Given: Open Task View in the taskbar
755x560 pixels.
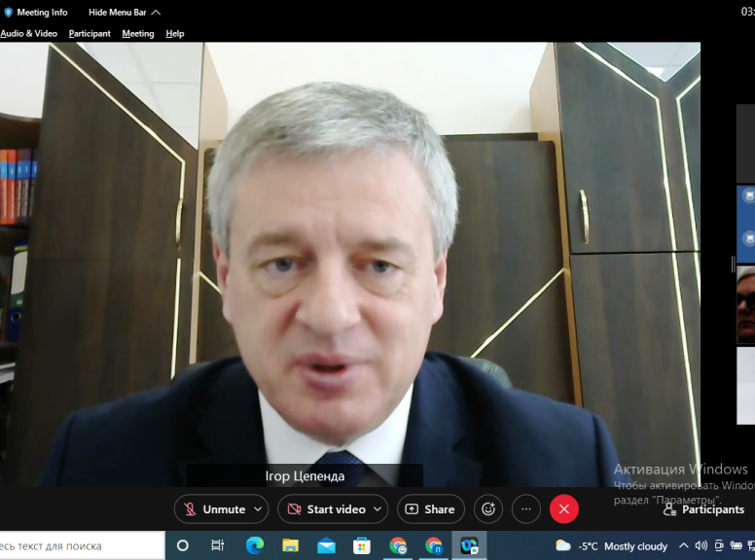Looking at the screenshot, I should pyautogui.click(x=218, y=546).
